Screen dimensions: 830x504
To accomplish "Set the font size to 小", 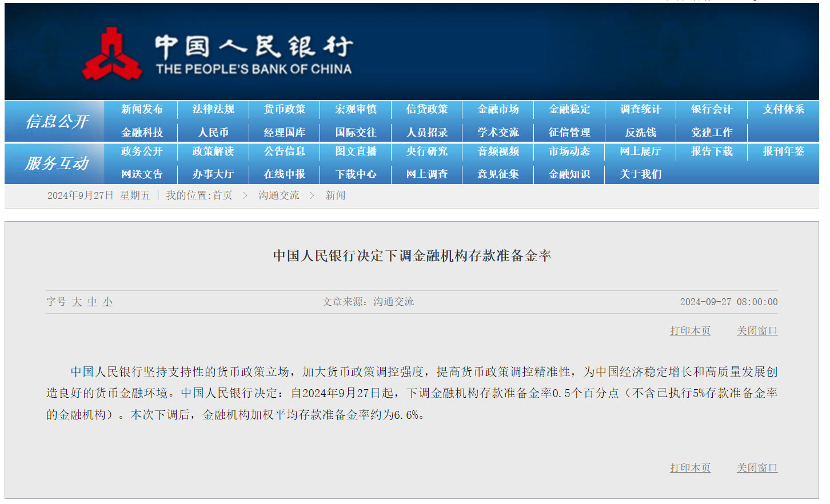I will coord(107,302).
